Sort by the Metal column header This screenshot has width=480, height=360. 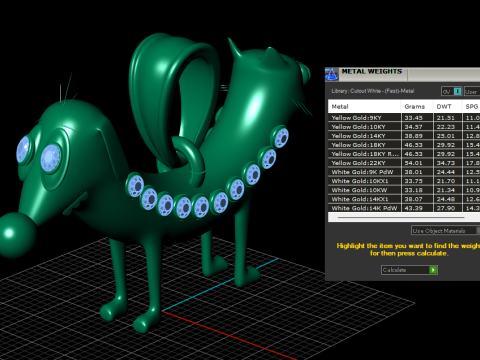[364, 107]
